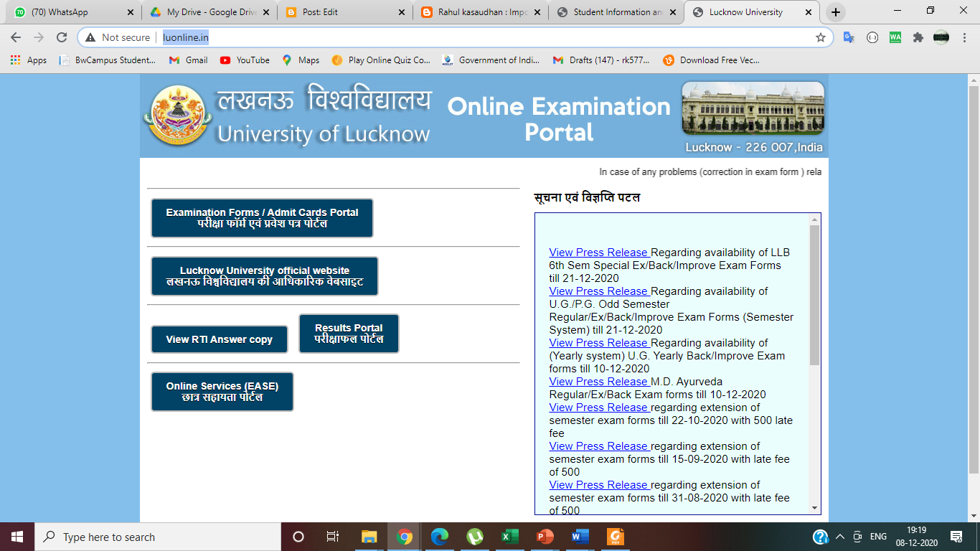Open Word from taskbar
Screen dimensions: 980x551
pos(580,537)
